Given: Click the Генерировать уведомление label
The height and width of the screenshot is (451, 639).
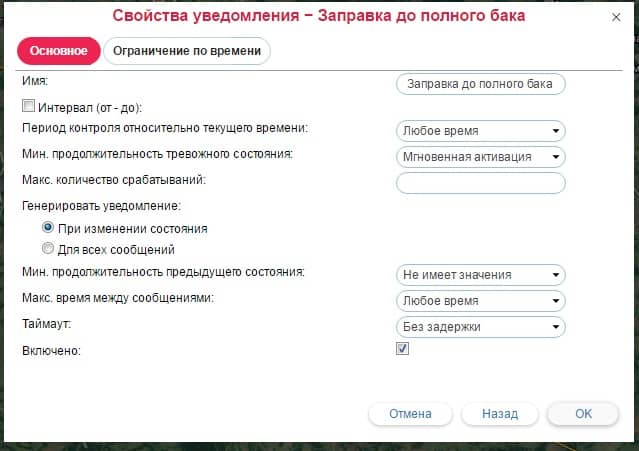Looking at the screenshot, I should point(101,206).
